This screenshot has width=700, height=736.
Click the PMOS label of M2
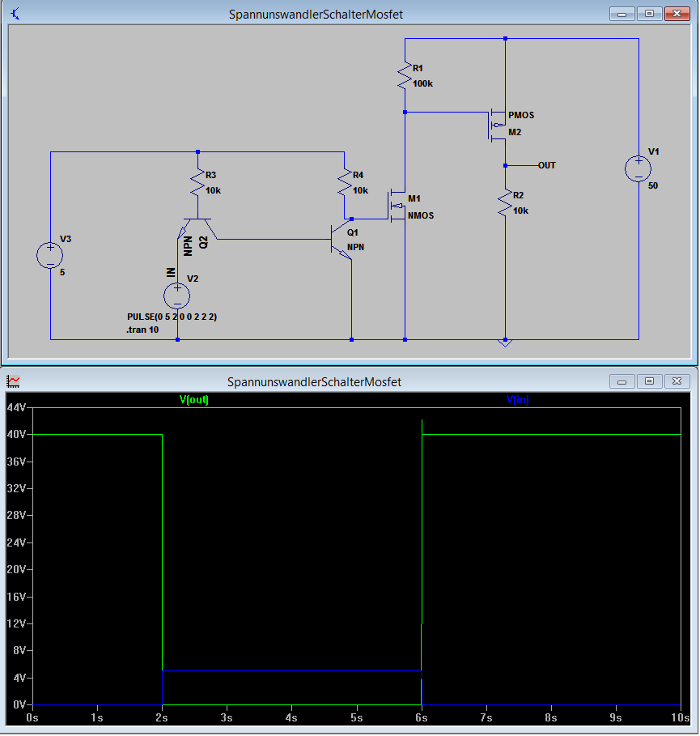point(521,115)
